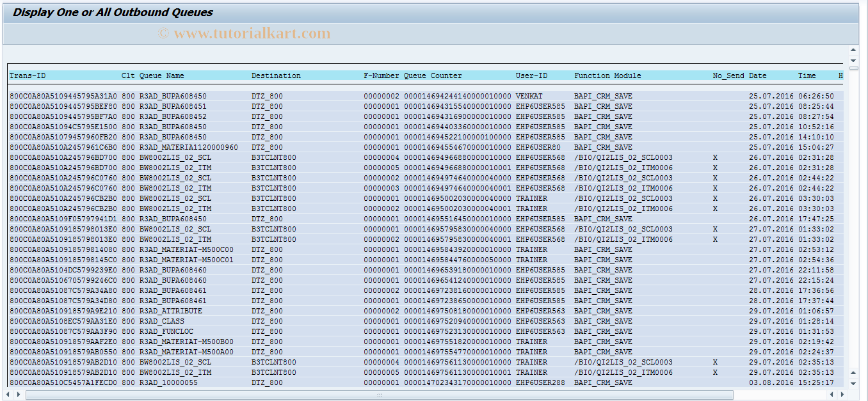Select the No_Send column header
Viewport: 868px width, 401px height.
coord(728,75)
